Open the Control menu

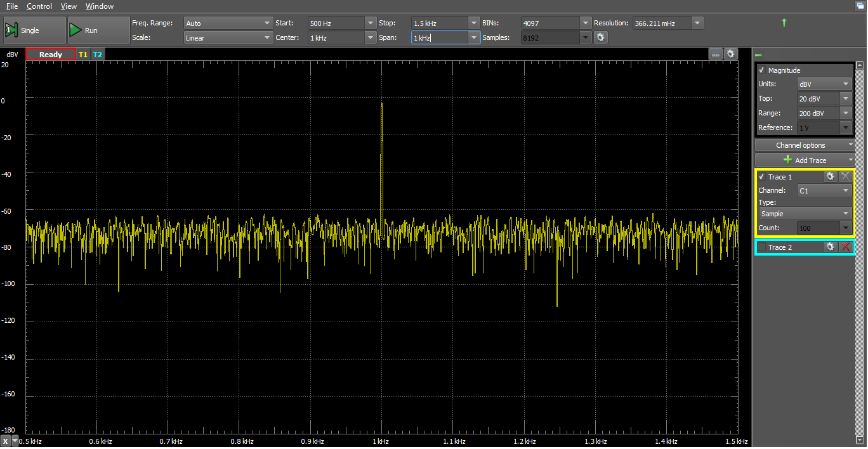click(39, 6)
